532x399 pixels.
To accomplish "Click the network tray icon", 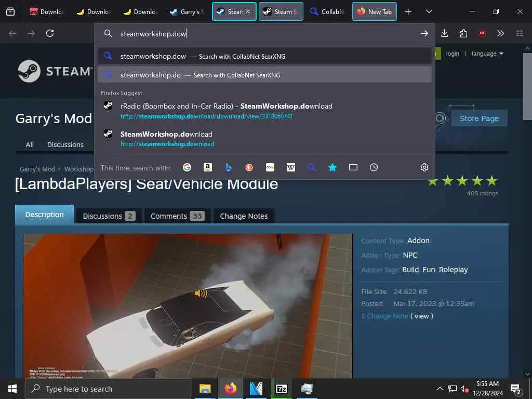I will click(x=453, y=389).
